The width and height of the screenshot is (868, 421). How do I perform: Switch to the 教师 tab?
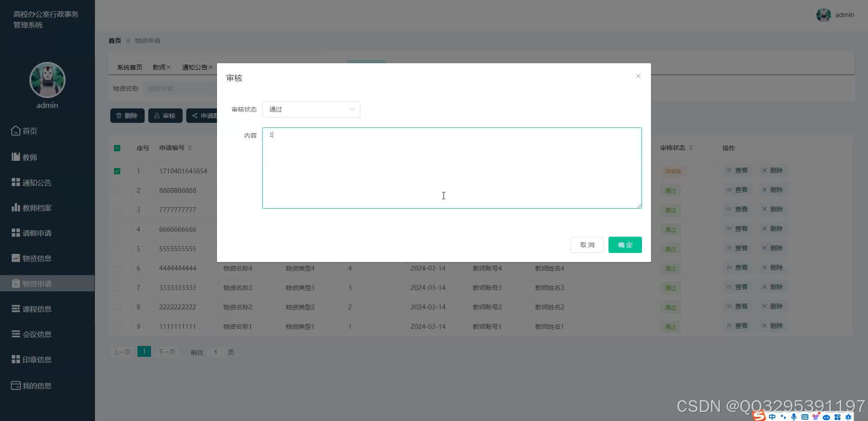[x=159, y=67]
